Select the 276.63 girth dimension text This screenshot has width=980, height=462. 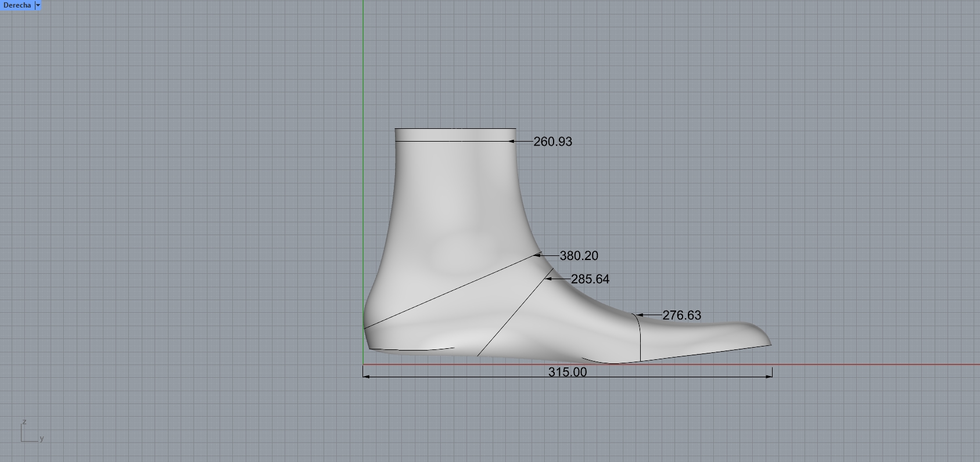681,315
